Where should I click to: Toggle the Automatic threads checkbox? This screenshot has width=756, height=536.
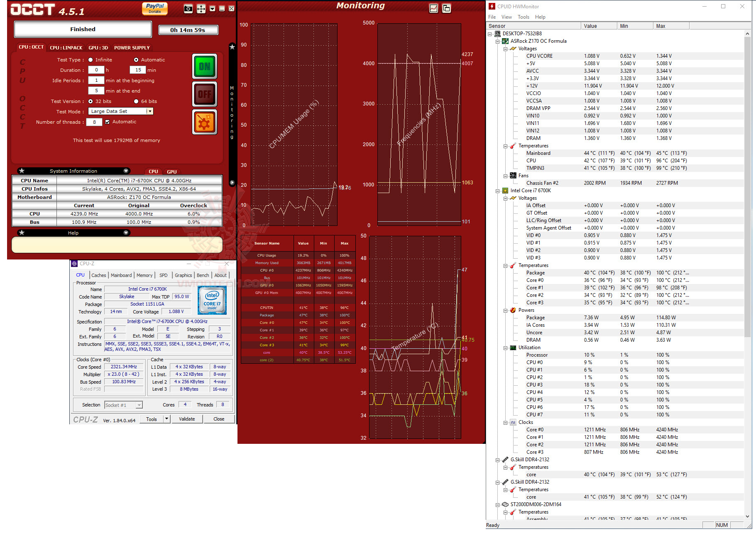click(108, 122)
